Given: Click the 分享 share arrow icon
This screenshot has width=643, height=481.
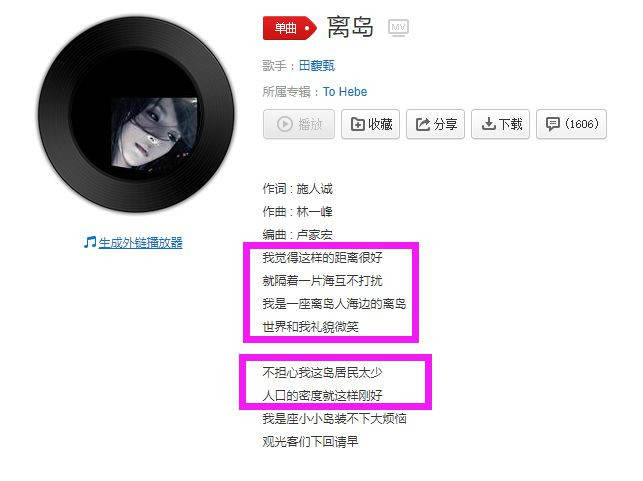Looking at the screenshot, I should pyautogui.click(x=423, y=124).
